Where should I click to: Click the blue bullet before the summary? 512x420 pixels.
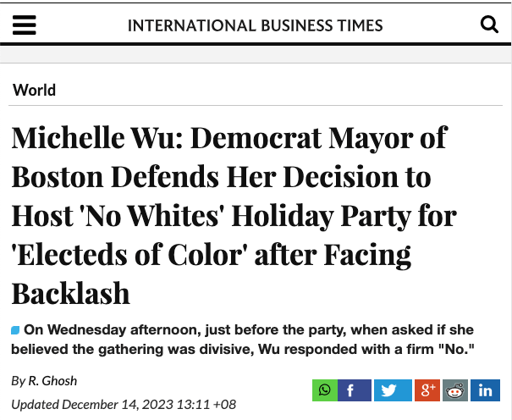[15, 330]
